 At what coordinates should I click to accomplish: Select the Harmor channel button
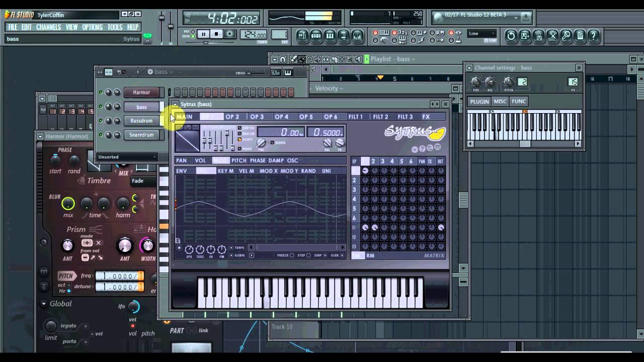(141, 93)
